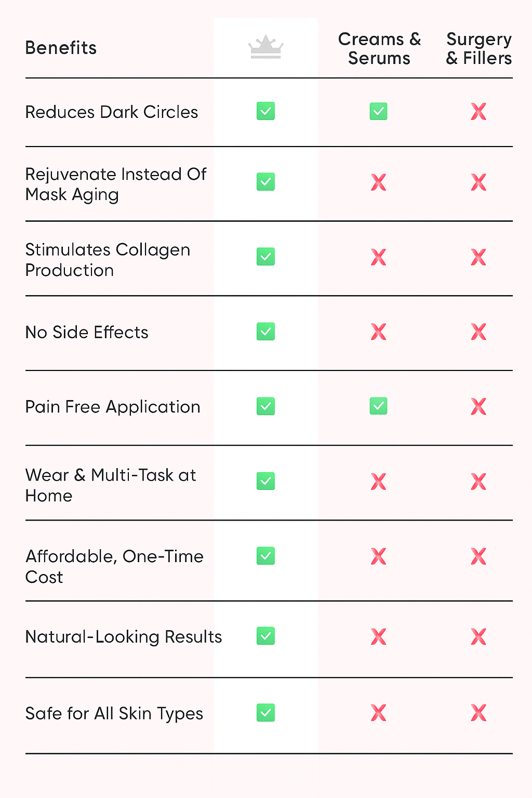Click crown column check for Natural-Looking Results
Screen dimensions: 532x798
pyautogui.click(x=265, y=636)
